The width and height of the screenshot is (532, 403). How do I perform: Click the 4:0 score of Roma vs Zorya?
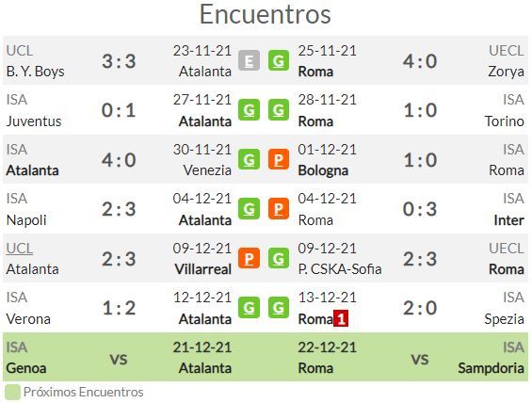click(x=420, y=61)
